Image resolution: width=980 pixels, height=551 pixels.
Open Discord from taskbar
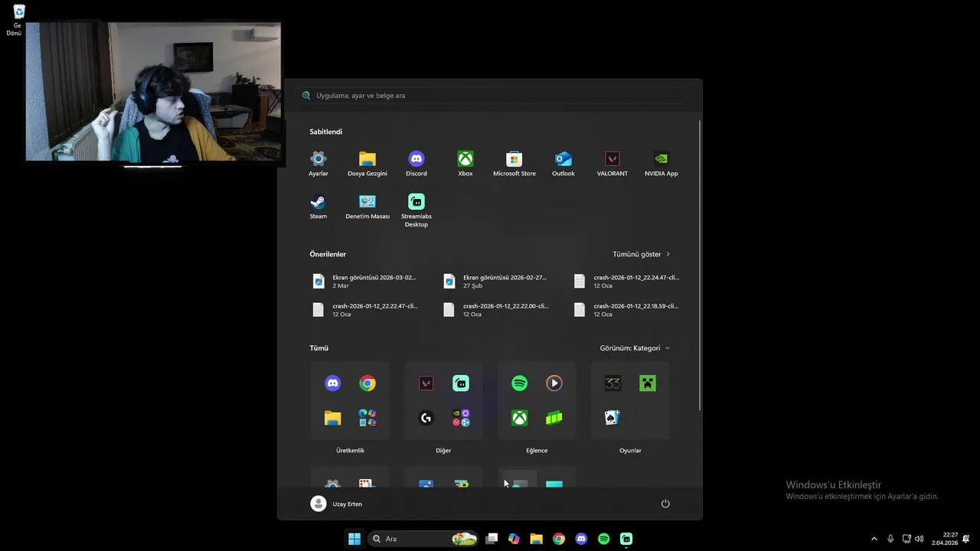pyautogui.click(x=581, y=539)
